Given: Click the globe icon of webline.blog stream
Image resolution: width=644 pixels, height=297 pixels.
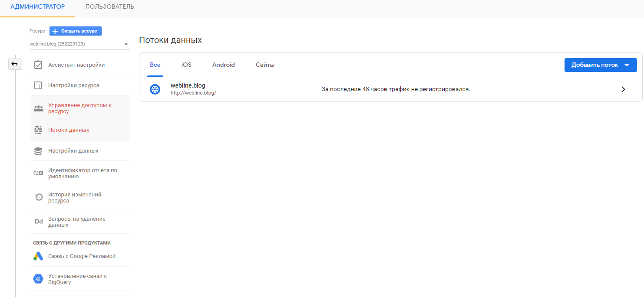Looking at the screenshot, I should tap(155, 89).
